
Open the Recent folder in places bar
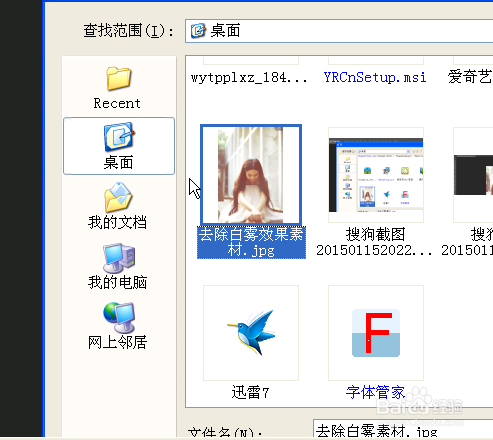(118, 87)
